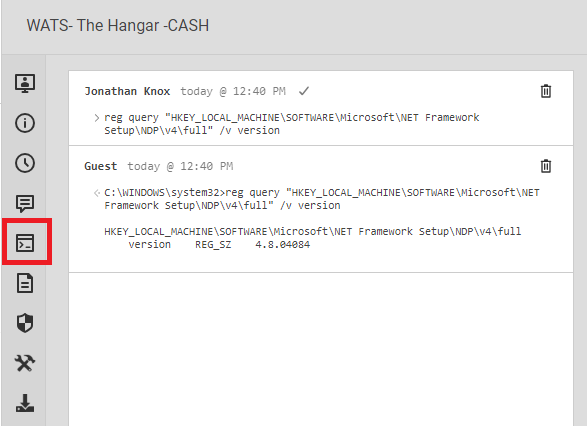Click the checkmark next to 12:40 PM
Viewport: 587px width, 426px height.
coord(304,91)
